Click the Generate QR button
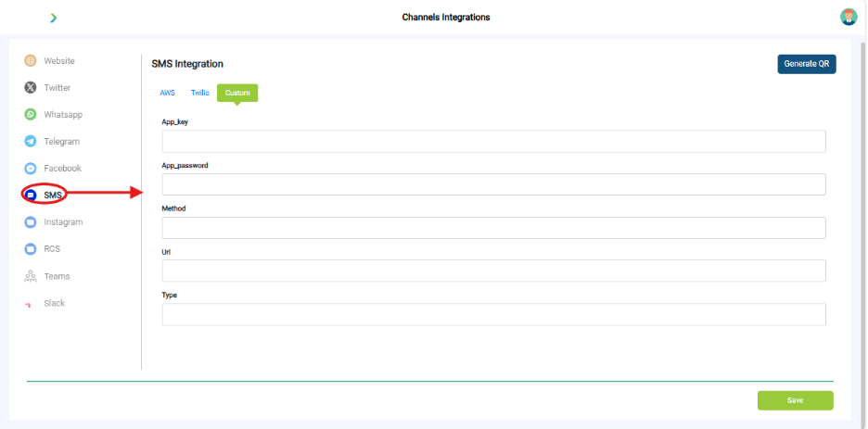Image resolution: width=868 pixels, height=429 pixels. (807, 64)
